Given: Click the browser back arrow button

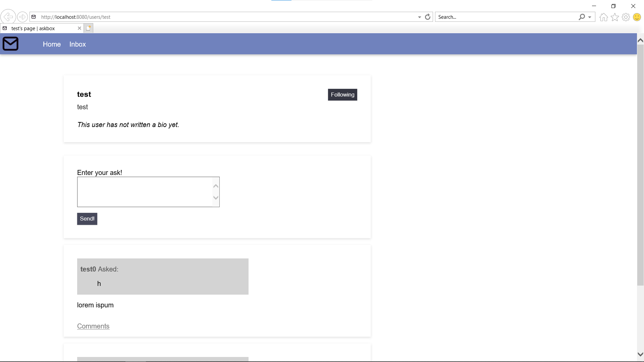Looking at the screenshot, I should point(8,17).
